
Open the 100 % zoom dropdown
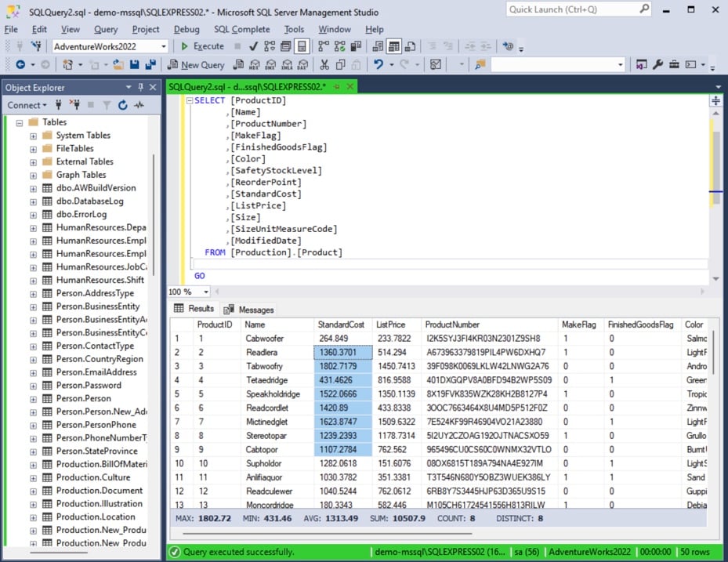tap(205, 292)
